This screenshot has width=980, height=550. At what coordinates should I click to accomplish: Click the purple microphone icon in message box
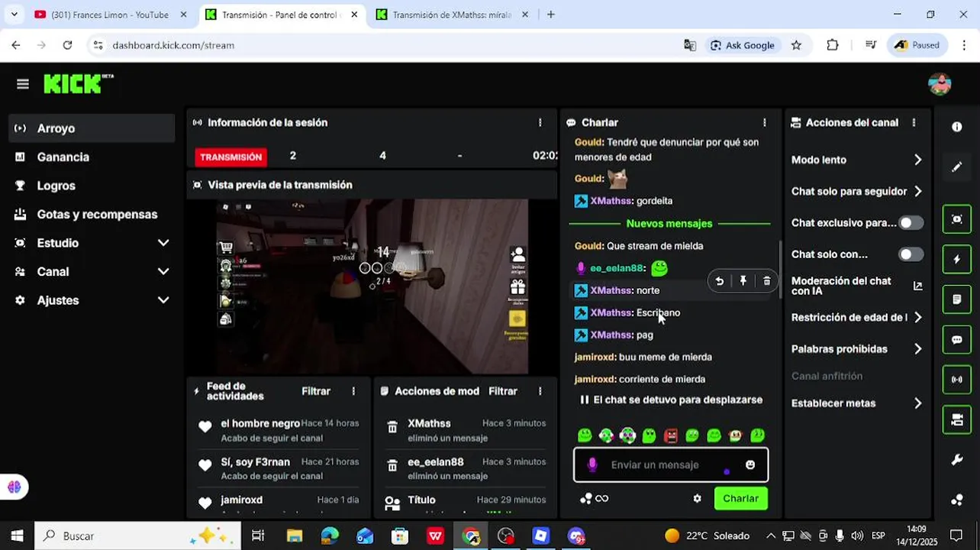coord(592,464)
